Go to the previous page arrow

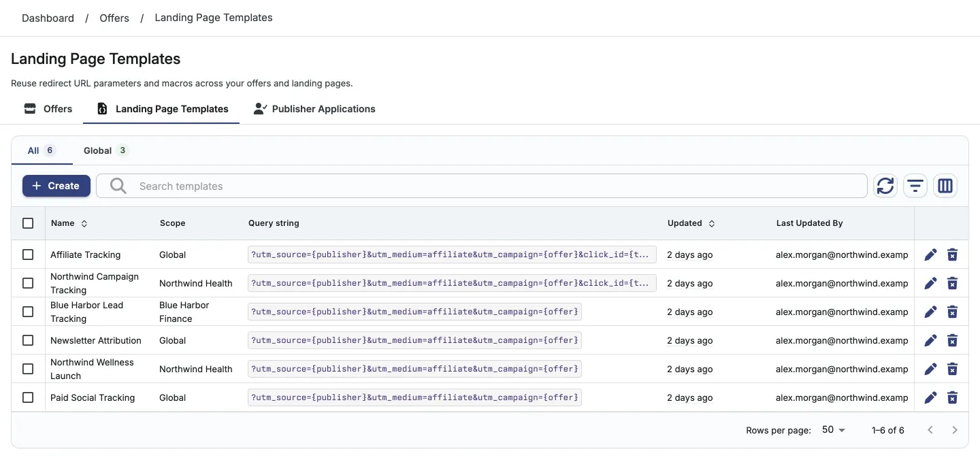930,430
